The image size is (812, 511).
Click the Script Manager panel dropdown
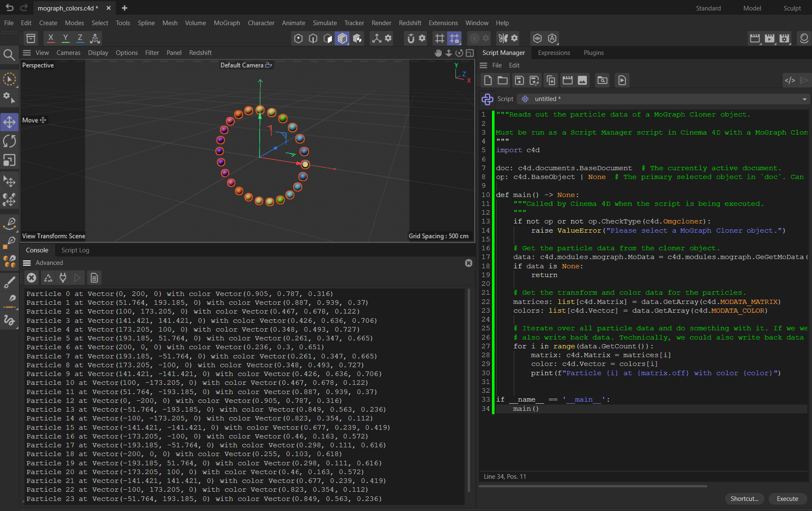point(804,99)
